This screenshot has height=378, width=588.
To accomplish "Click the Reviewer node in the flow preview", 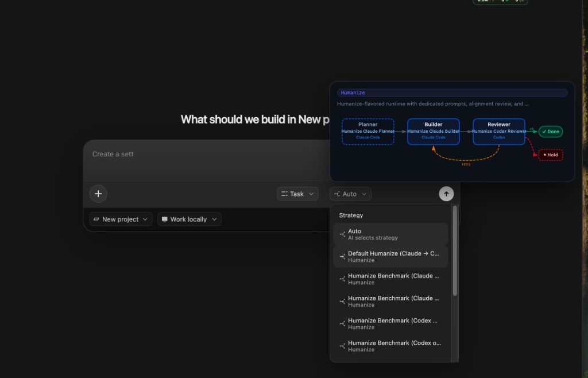I will [499, 131].
